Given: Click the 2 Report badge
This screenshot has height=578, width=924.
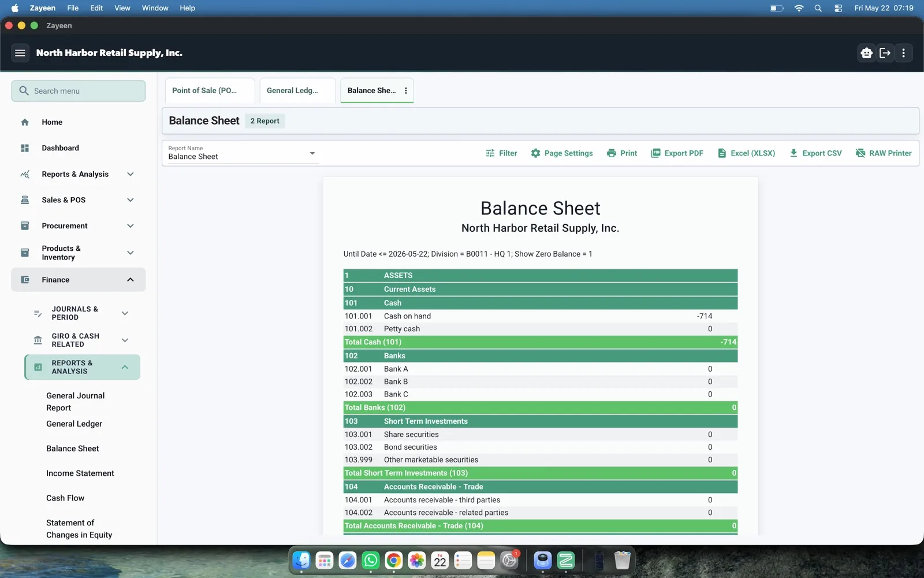Looking at the screenshot, I should 265,121.
